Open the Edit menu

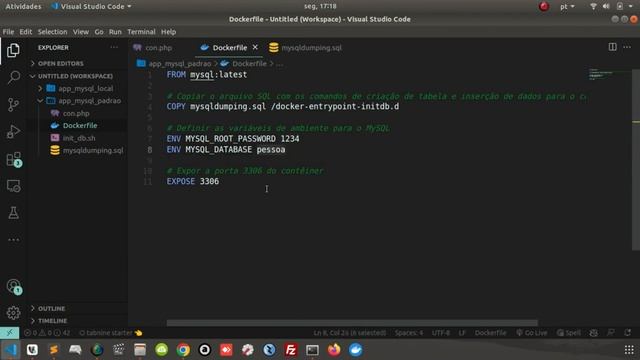pos(25,31)
